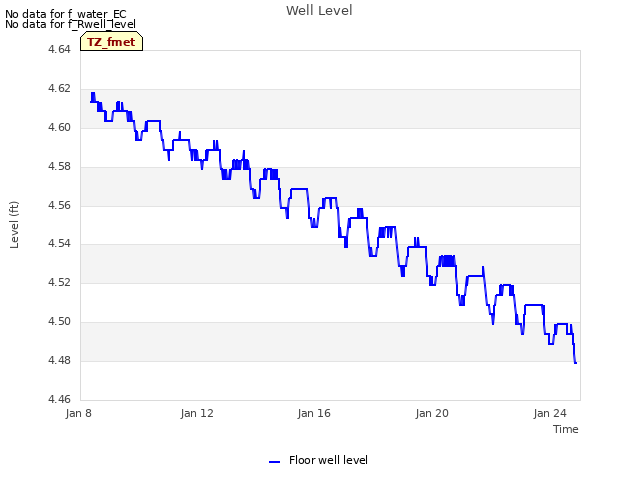Click the Level (ft) y-axis label
640x480 pixels.
[x=14, y=224]
